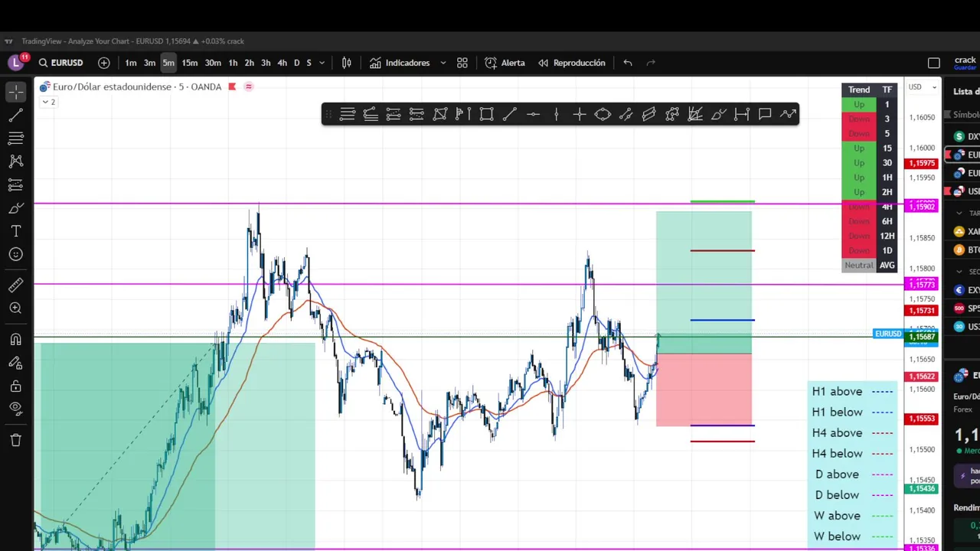Open the EURUSD symbol search

60,63
